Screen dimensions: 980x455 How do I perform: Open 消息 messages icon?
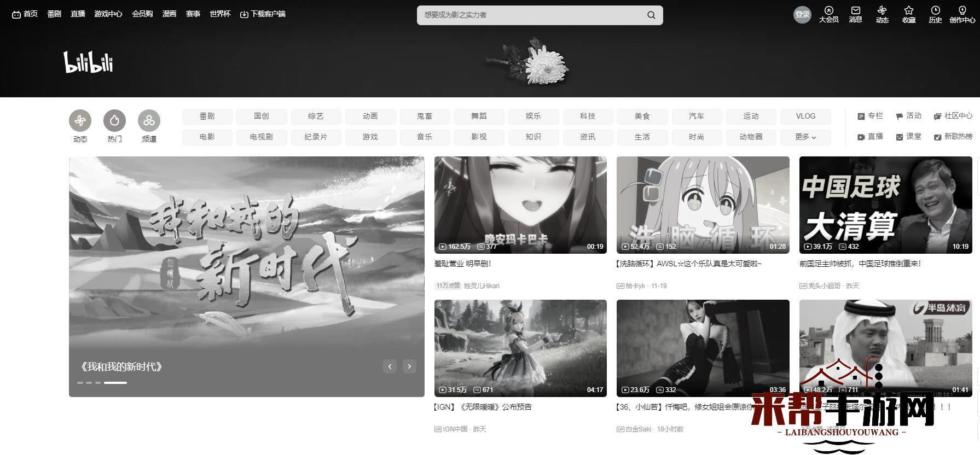click(855, 15)
